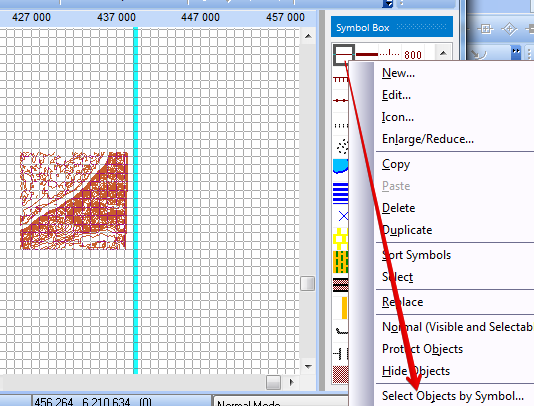Viewport: 534px width, 406px height.
Task: Click the Symbol Box scroll up arrow
Action: (443, 53)
